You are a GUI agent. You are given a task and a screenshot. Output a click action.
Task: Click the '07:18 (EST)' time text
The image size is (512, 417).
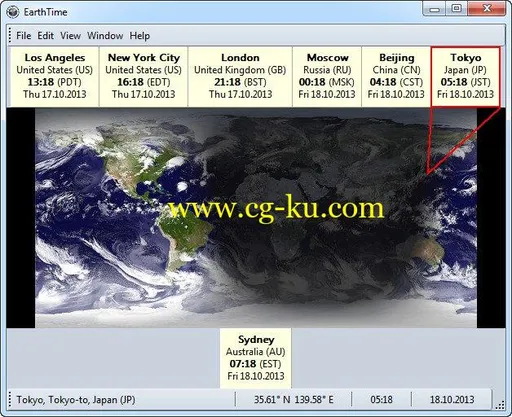point(256,364)
